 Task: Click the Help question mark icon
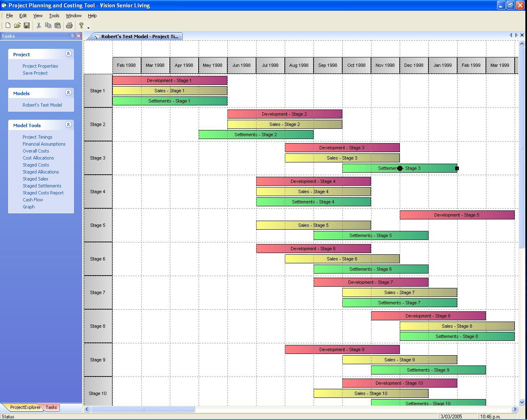[81, 25]
